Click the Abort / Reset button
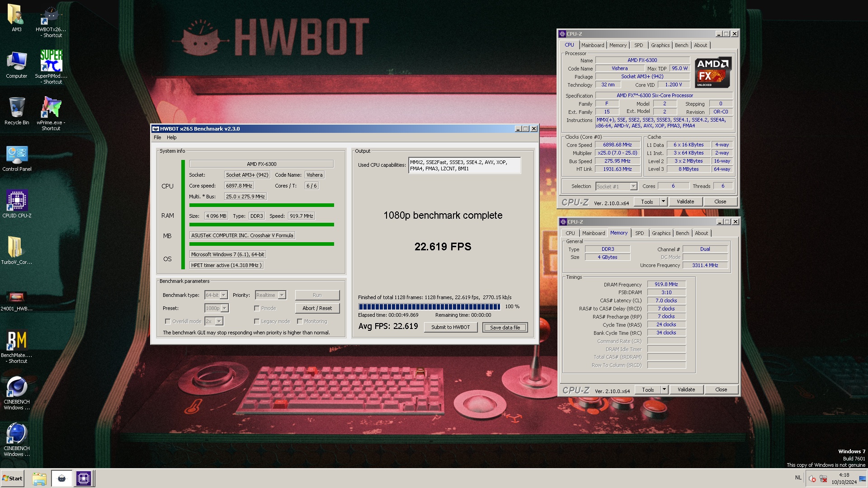Viewport: 868px width, 488px height. click(x=317, y=308)
